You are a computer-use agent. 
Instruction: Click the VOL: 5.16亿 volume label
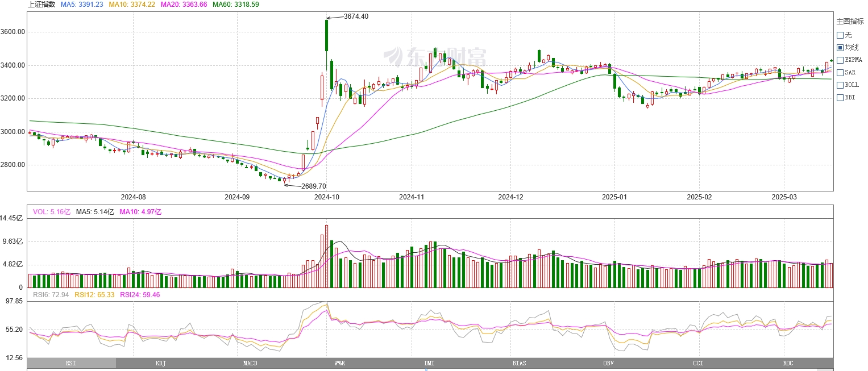click(x=52, y=212)
